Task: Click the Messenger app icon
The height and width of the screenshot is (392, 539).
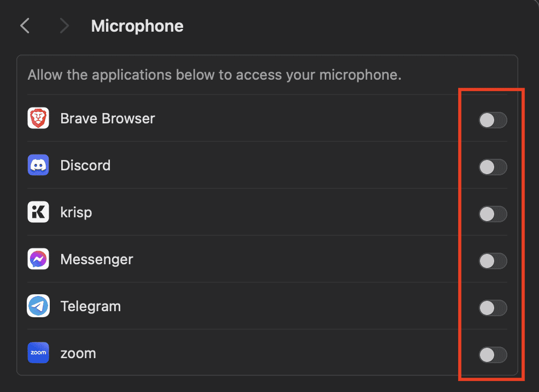Action: (38, 259)
